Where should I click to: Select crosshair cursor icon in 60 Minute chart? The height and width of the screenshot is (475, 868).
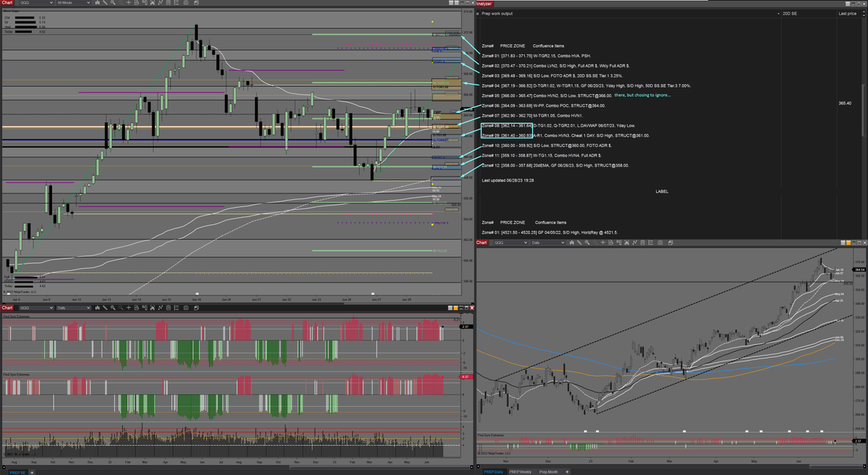[x=129, y=3]
